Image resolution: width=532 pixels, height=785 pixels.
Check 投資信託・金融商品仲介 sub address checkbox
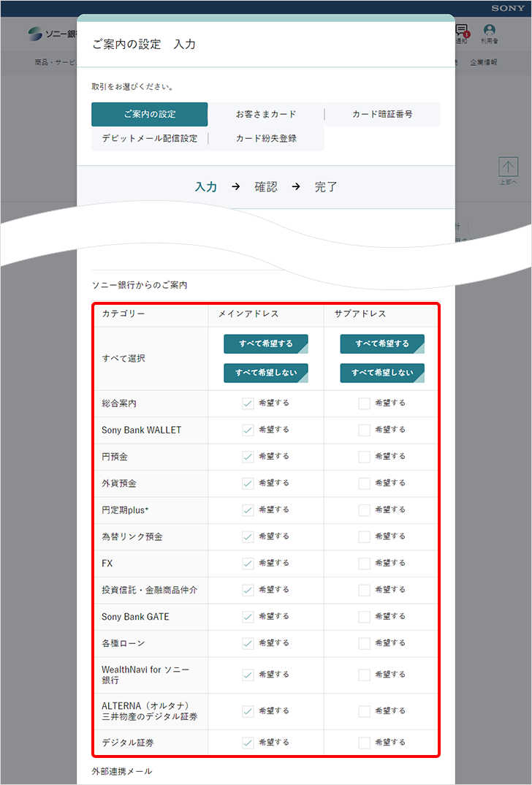[x=365, y=590]
